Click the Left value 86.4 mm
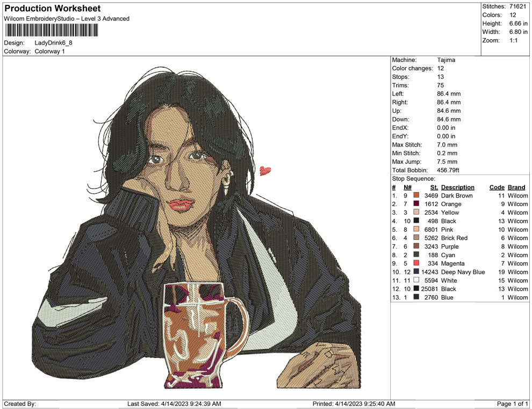 point(449,94)
